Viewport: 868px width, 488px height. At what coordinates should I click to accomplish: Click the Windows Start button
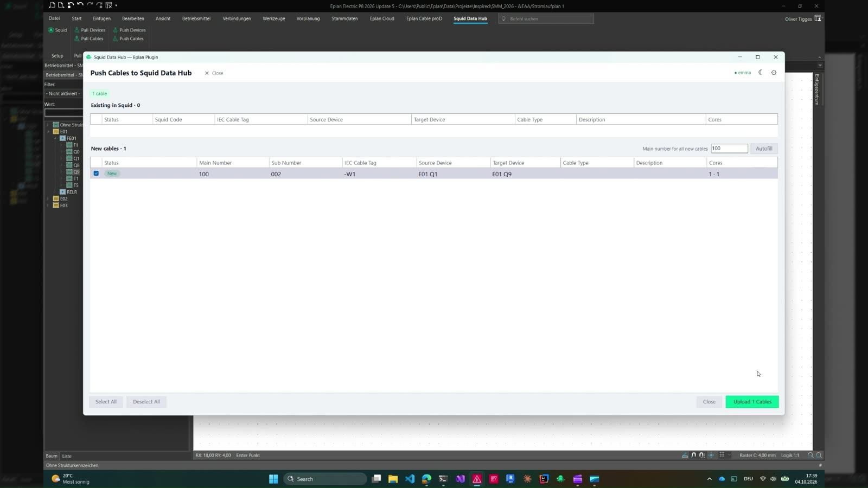(x=273, y=479)
